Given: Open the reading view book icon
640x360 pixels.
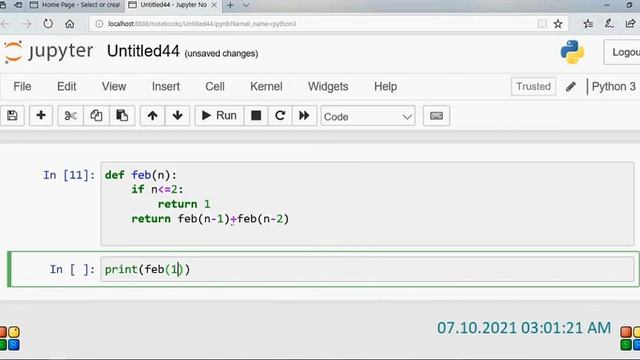Looking at the screenshot, I should (x=542, y=24).
